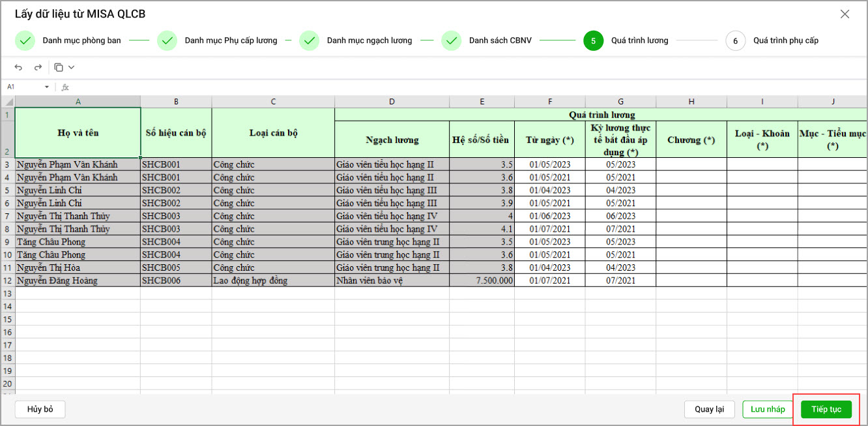Select column D header
868x426 pixels.
392,101
